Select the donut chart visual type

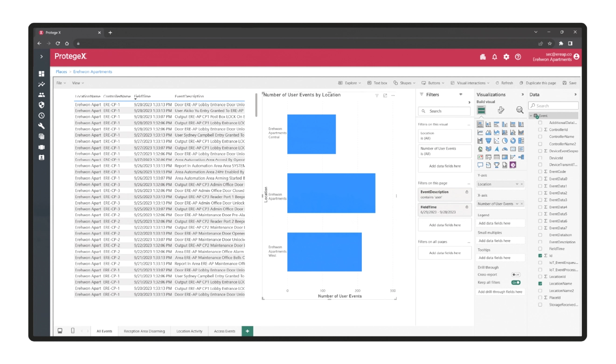(x=512, y=140)
